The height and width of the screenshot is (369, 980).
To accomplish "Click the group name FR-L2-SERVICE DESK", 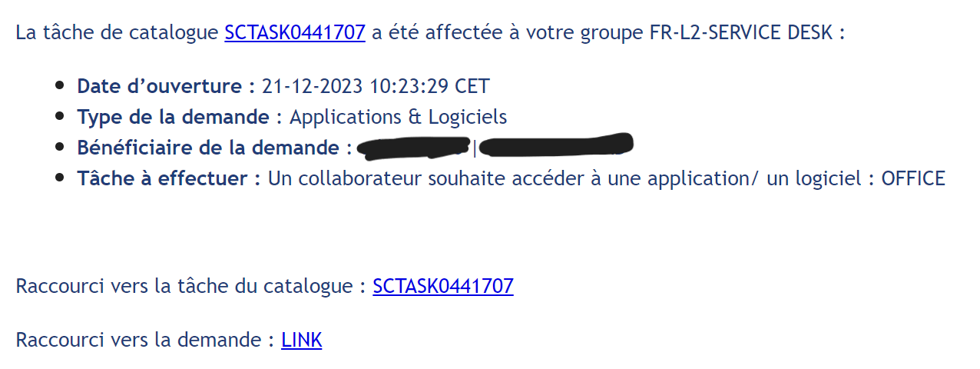I will (x=742, y=33).
